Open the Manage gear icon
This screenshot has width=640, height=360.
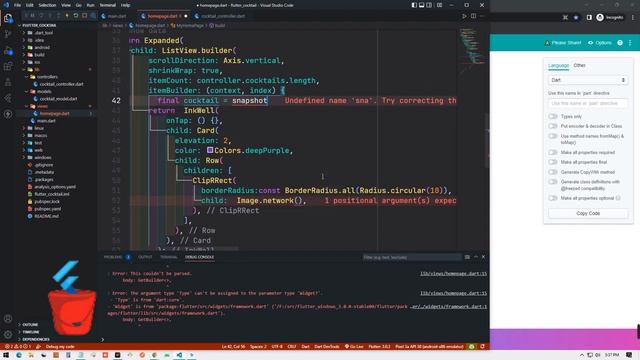[8, 335]
